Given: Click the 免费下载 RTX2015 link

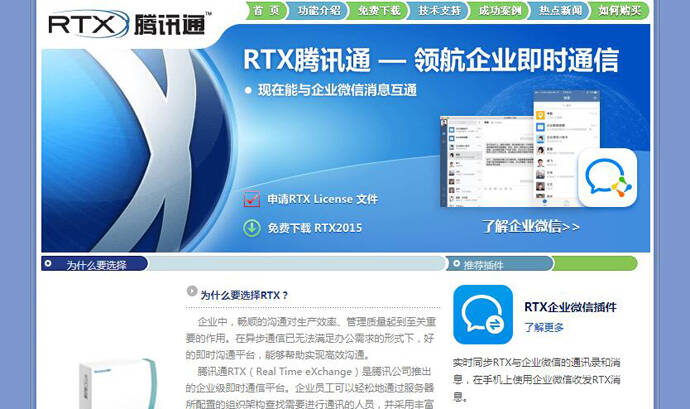Looking at the screenshot, I should pyautogui.click(x=314, y=228).
